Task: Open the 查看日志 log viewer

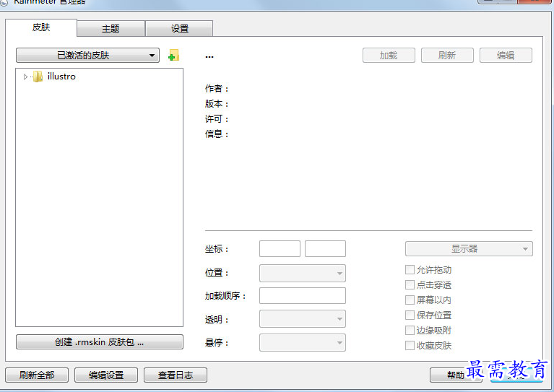Action: 176,375
